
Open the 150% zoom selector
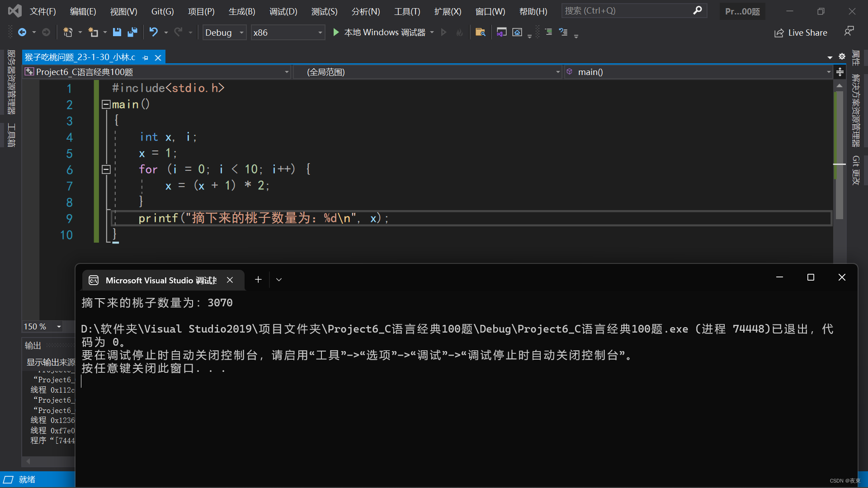[42, 326]
